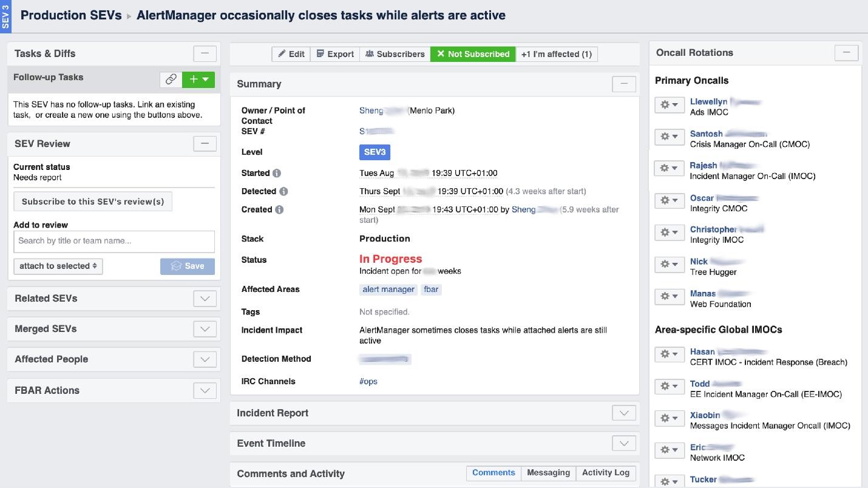Click the Add to review search field
This screenshot has width=868, height=488.
tap(114, 241)
